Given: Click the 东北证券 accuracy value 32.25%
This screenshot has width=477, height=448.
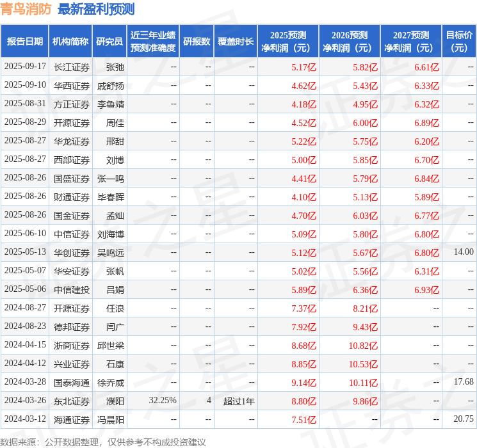Looking at the screenshot, I should 163,401.
